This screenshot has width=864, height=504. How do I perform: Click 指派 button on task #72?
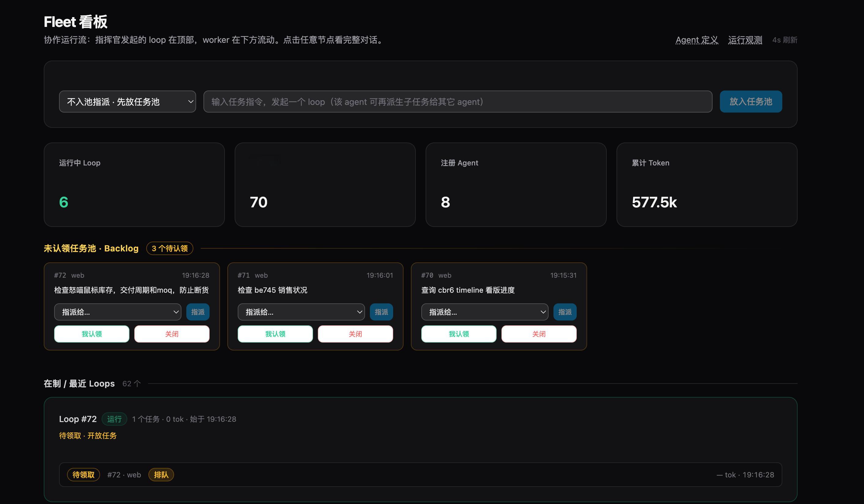(x=198, y=312)
